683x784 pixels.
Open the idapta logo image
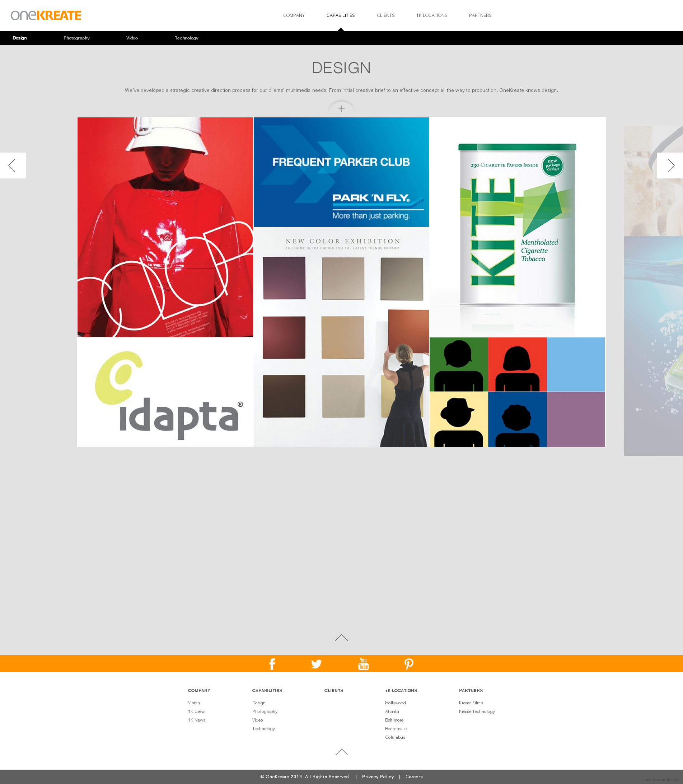click(165, 392)
